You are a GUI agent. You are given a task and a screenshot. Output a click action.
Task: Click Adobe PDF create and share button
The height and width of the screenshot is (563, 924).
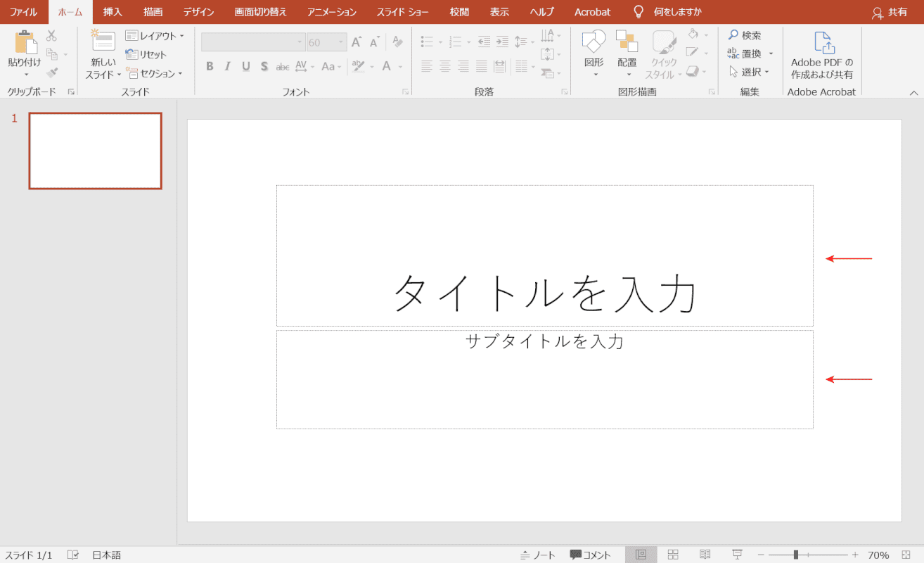(x=822, y=55)
